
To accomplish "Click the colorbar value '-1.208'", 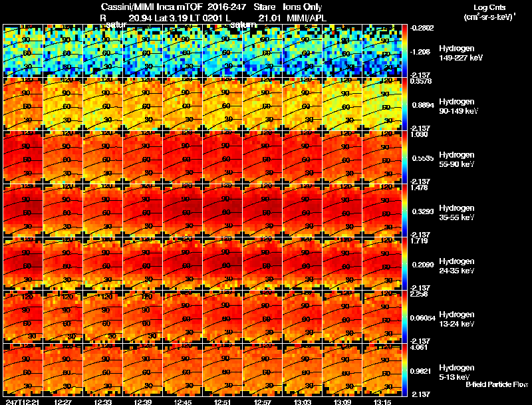I will point(420,52).
